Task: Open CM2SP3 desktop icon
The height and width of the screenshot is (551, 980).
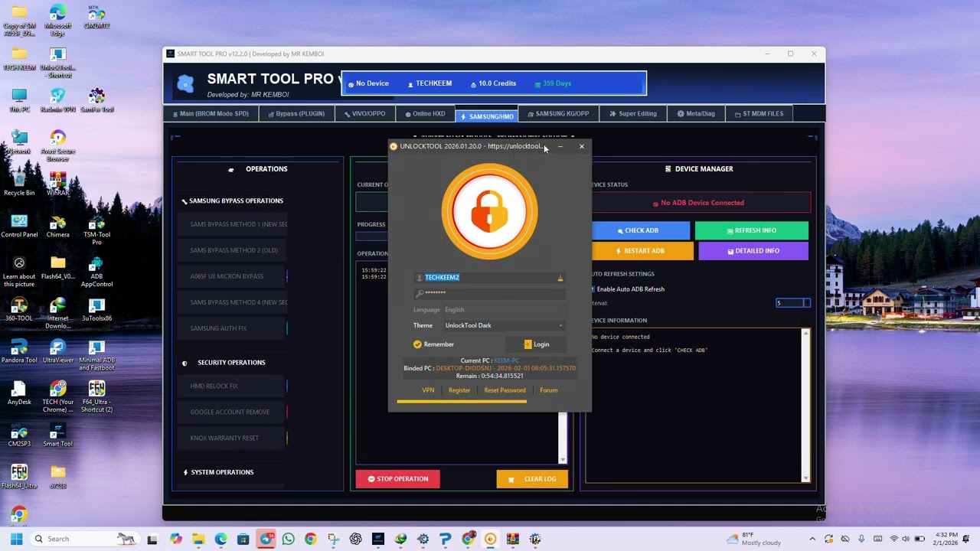Action: coord(19,435)
